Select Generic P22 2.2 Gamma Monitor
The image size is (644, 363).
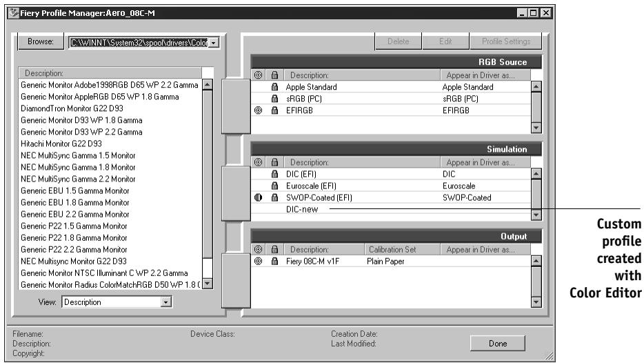[x=74, y=250]
